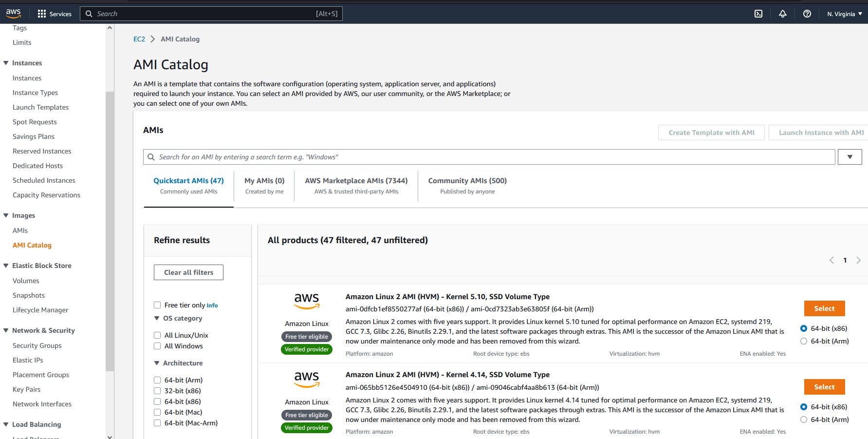Image resolution: width=868 pixels, height=439 pixels.
Task: Open Network Interfaces in the sidebar
Action: [x=42, y=404]
